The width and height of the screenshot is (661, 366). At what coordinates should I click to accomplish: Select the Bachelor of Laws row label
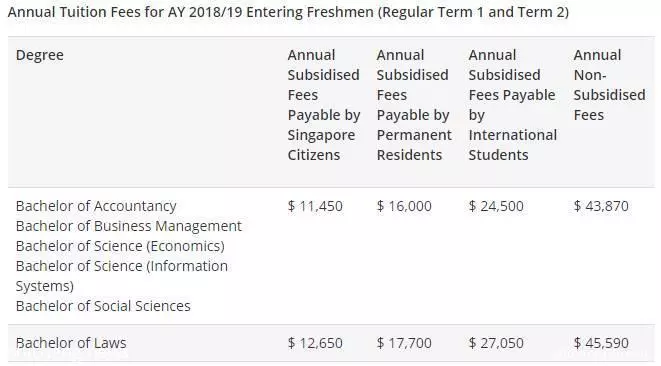click(71, 343)
